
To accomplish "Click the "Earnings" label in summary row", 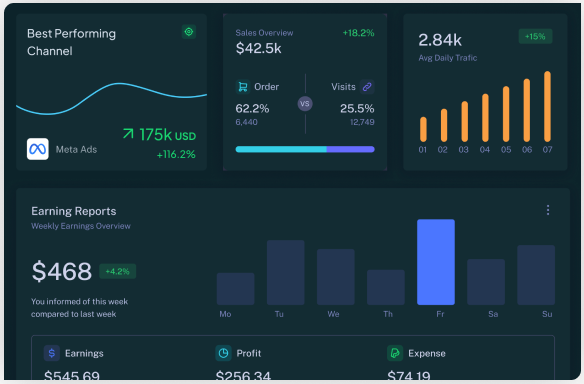I will coord(84,353).
